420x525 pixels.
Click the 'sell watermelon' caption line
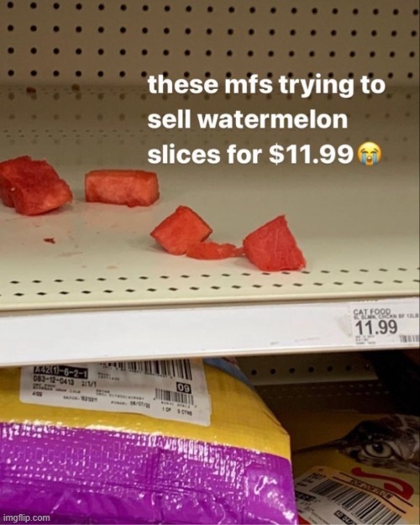click(248, 119)
